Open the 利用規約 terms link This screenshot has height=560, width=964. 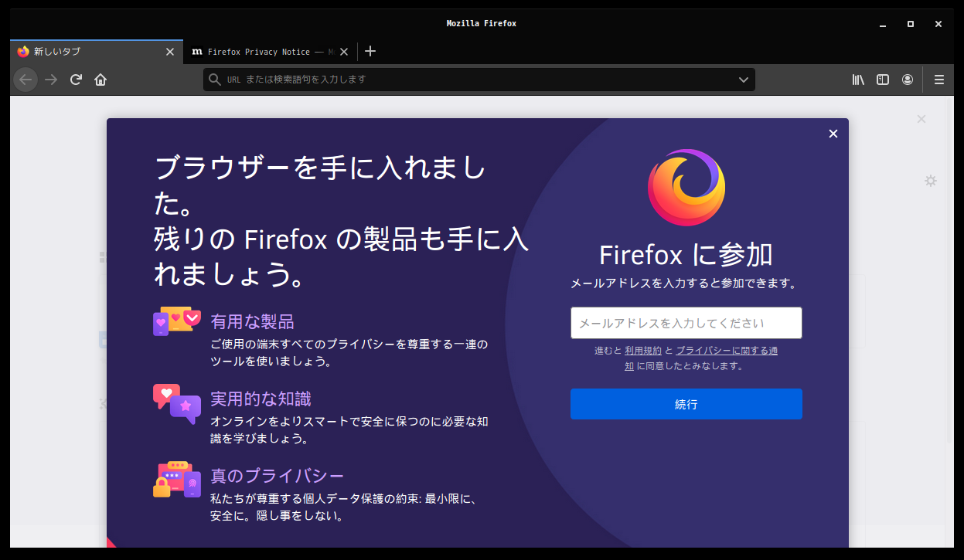click(x=643, y=351)
